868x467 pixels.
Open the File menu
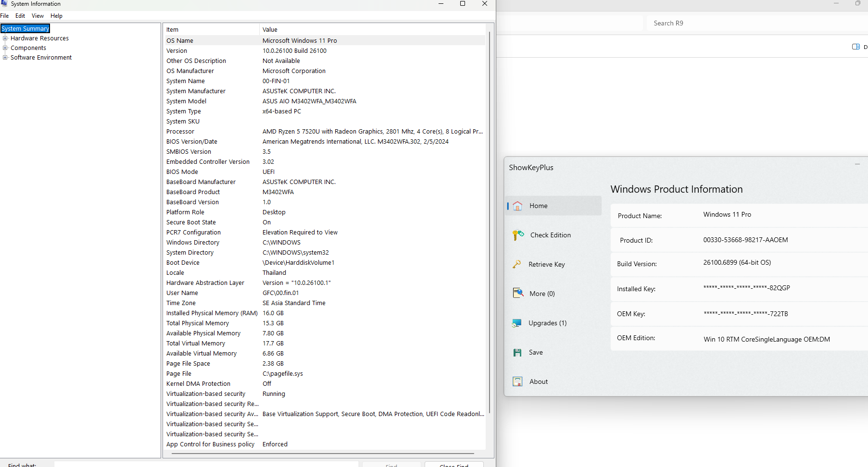coord(5,16)
